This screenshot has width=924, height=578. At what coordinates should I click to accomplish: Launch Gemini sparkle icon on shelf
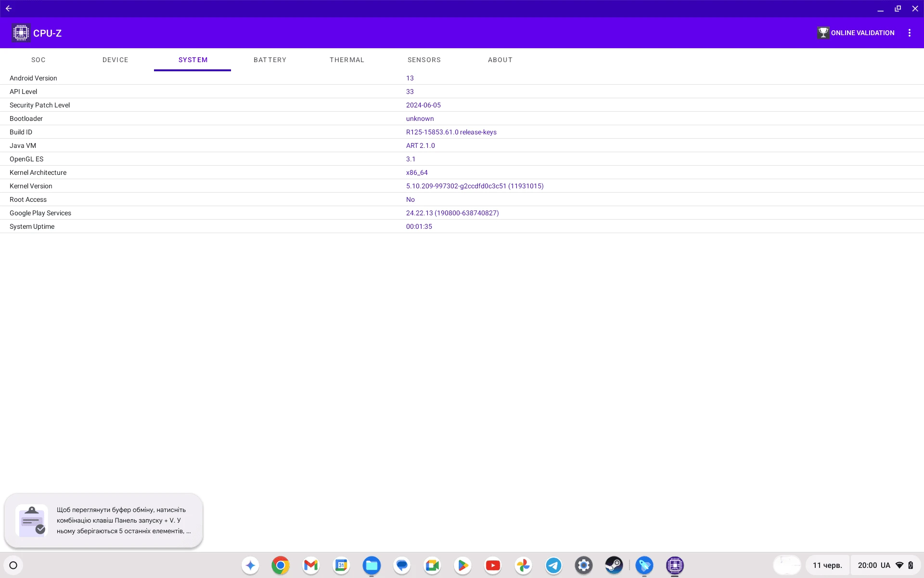point(250,565)
